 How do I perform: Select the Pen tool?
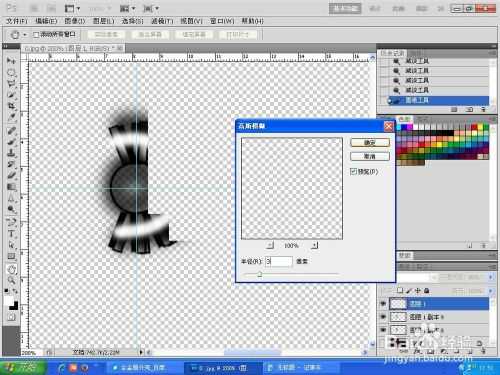pos(11,223)
